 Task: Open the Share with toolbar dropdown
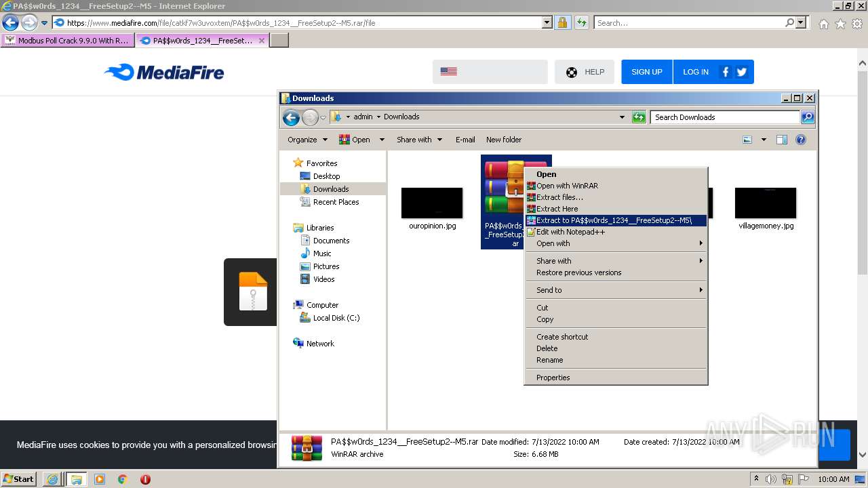(x=419, y=140)
